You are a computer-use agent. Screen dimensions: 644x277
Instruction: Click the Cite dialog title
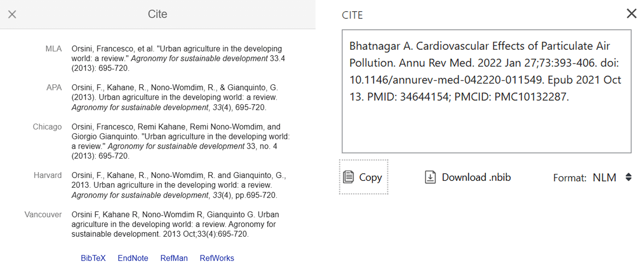coord(157,14)
